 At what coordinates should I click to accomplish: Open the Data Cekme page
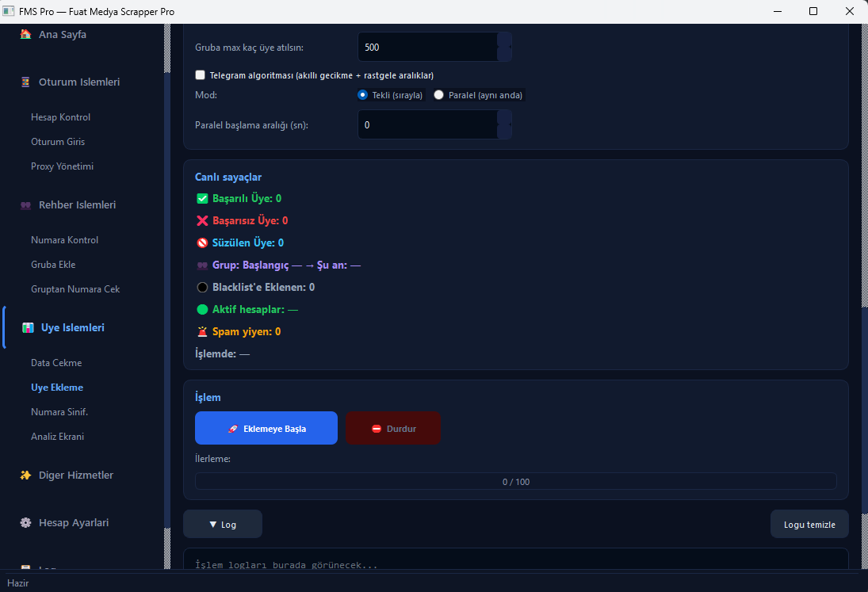coord(56,362)
